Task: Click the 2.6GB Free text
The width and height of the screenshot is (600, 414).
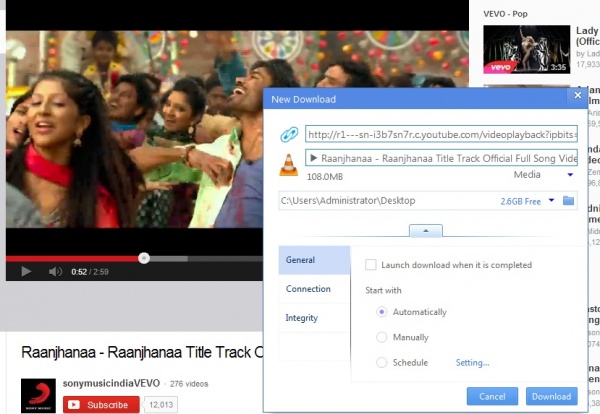Action: (x=520, y=201)
